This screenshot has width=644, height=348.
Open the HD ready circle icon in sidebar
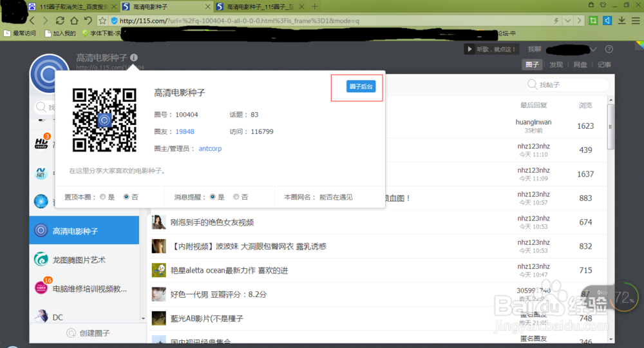click(41, 142)
